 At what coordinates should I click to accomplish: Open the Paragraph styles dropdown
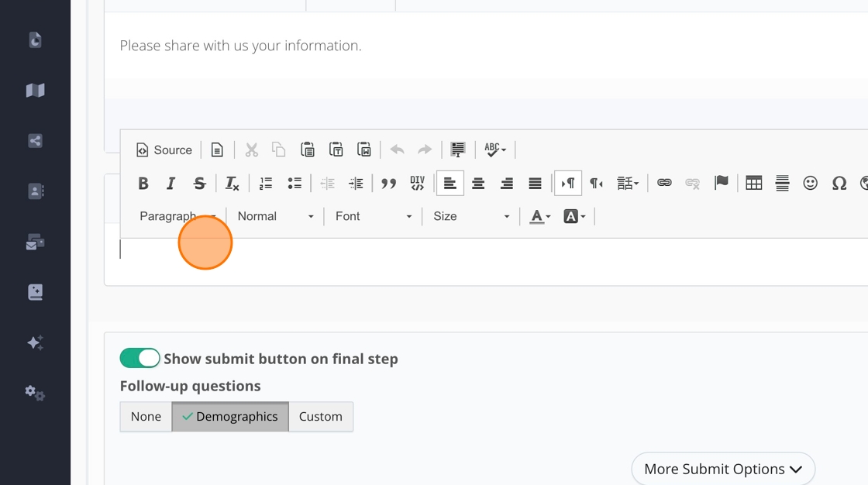coord(178,216)
